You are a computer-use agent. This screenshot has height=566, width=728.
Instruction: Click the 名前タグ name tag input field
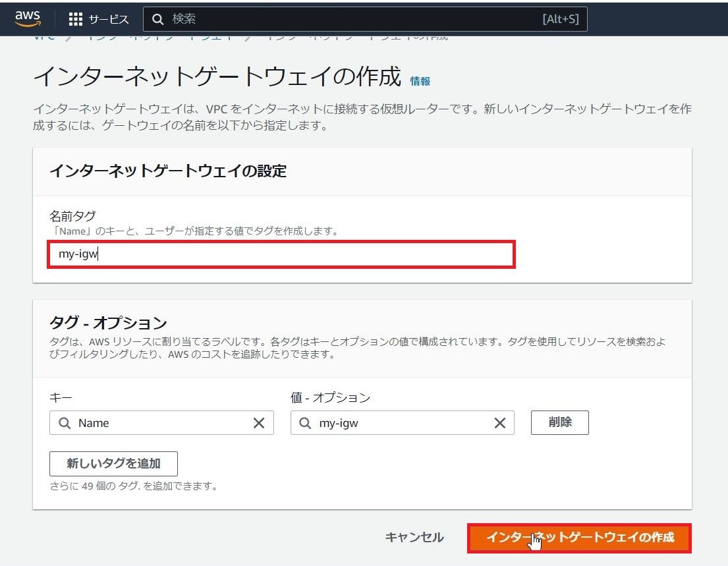point(281,254)
